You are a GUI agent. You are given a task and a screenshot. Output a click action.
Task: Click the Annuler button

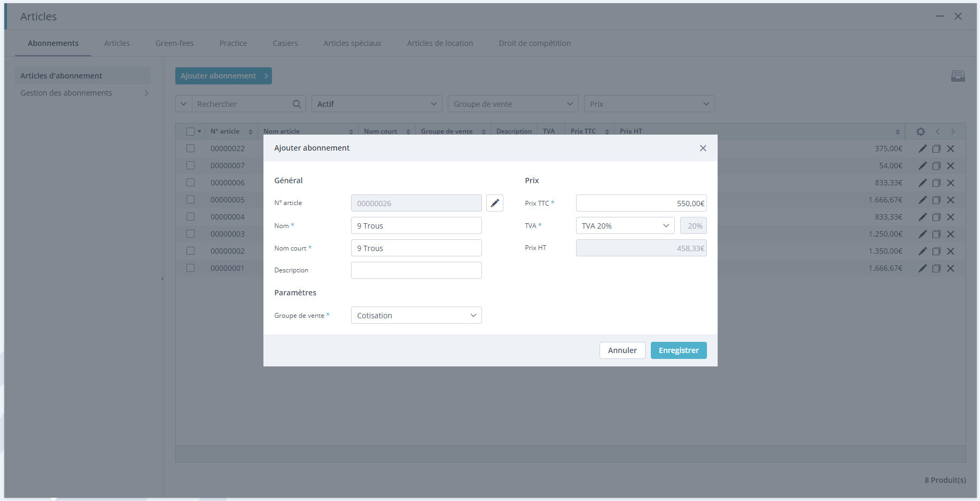point(623,350)
